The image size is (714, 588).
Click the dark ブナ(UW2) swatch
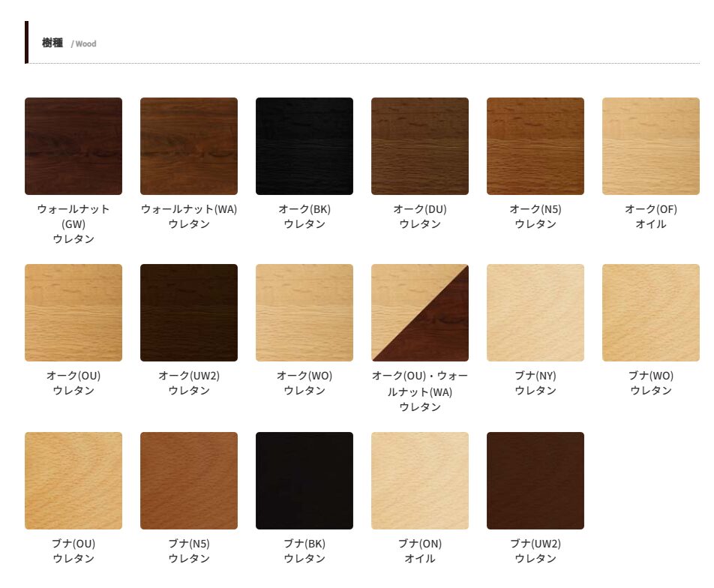(x=535, y=481)
